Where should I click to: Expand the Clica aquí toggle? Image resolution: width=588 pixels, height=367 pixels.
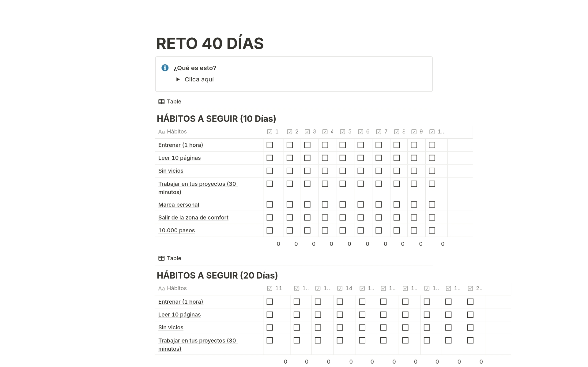179,79
